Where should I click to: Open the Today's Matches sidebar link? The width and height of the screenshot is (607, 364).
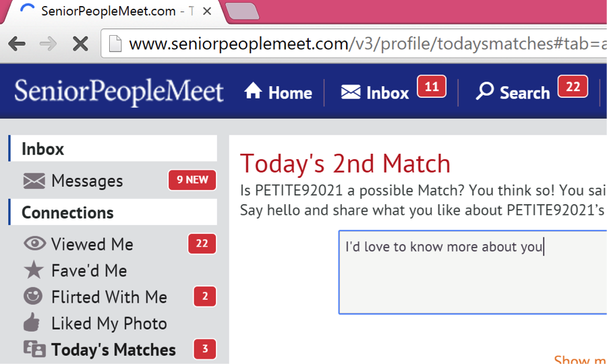(113, 350)
